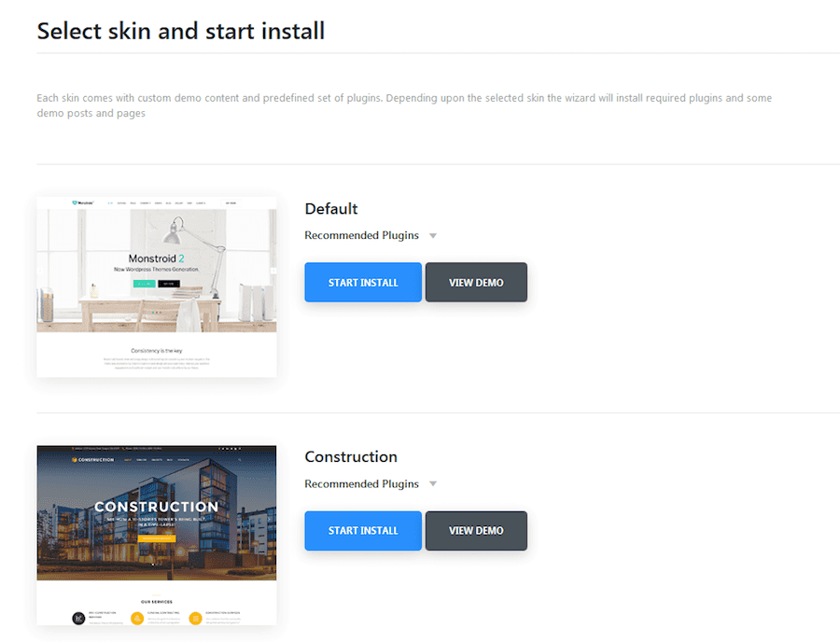Click the middle yellow General Contracting icon

coord(137,618)
